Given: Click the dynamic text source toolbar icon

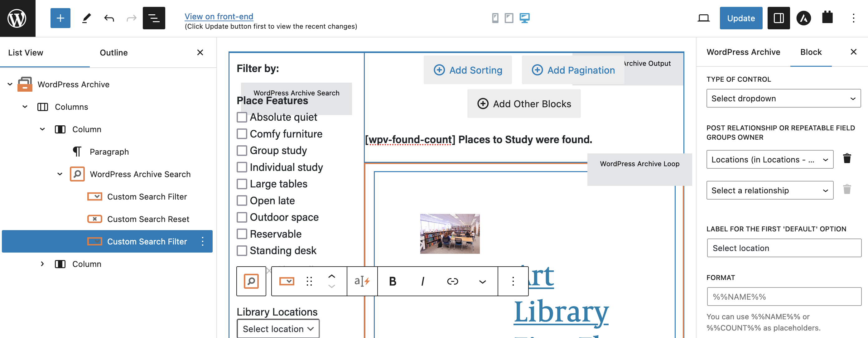Looking at the screenshot, I should click(x=362, y=281).
